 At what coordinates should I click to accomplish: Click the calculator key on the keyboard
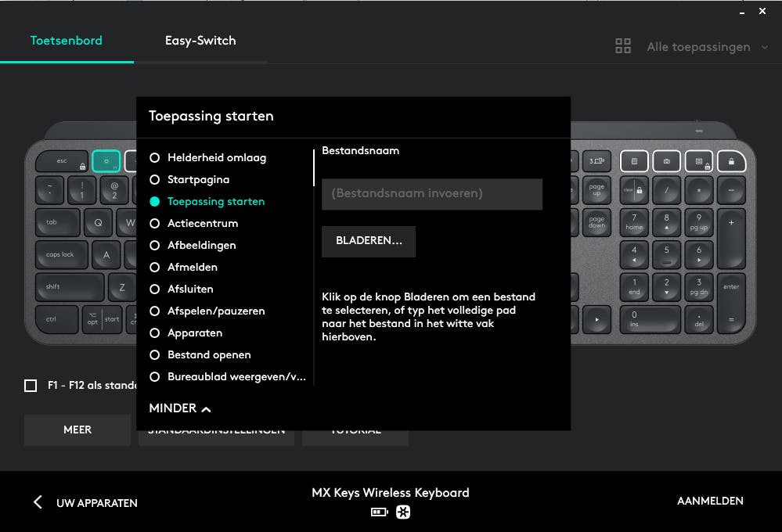634,161
